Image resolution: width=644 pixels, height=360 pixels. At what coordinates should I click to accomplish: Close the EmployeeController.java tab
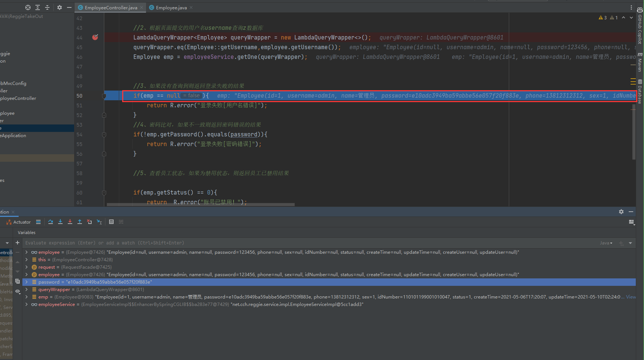click(x=142, y=7)
